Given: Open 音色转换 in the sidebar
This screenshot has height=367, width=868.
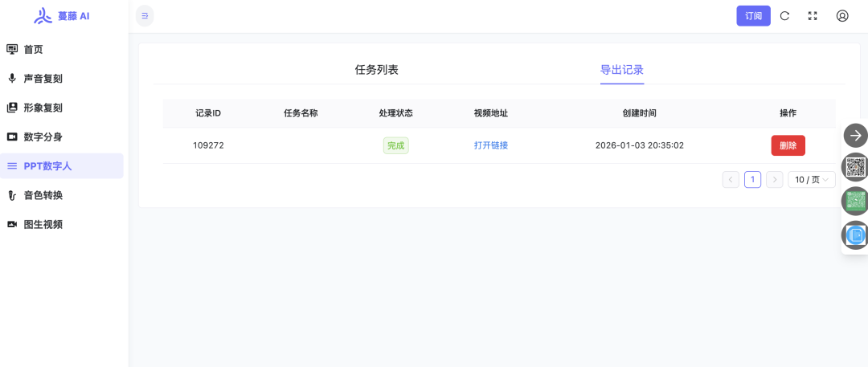Looking at the screenshot, I should tap(61, 195).
